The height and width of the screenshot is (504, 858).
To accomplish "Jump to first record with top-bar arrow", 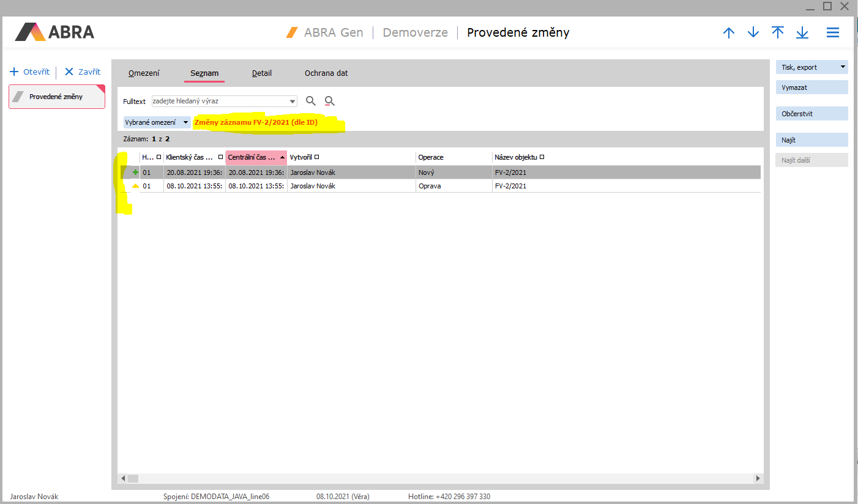I will pos(778,33).
